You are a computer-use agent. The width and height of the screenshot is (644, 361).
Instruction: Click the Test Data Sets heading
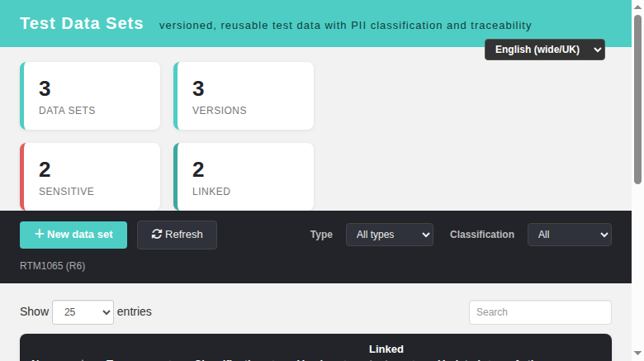tap(82, 23)
